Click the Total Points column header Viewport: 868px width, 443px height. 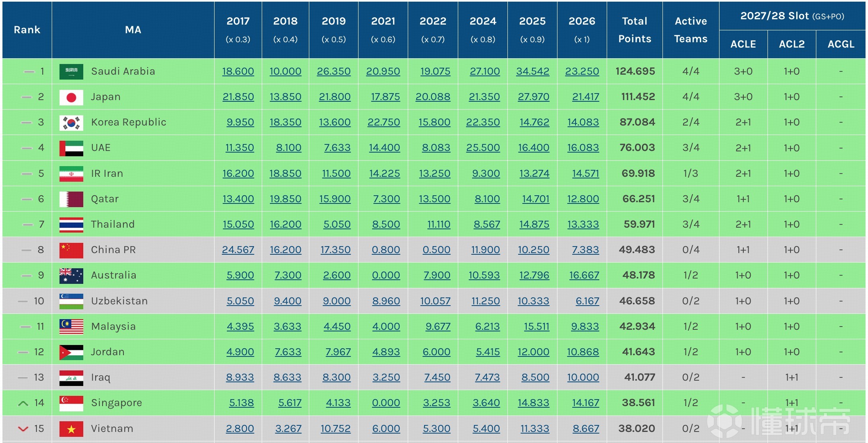click(x=634, y=30)
